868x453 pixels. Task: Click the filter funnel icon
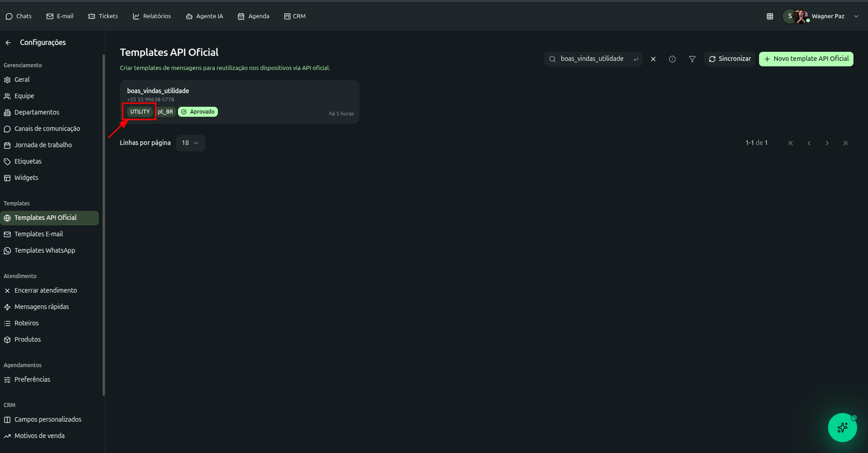click(x=692, y=59)
